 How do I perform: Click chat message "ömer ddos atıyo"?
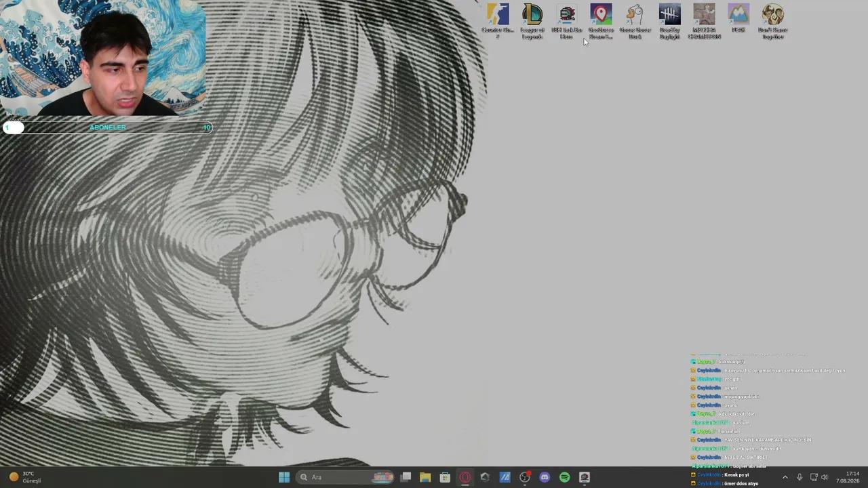click(741, 484)
